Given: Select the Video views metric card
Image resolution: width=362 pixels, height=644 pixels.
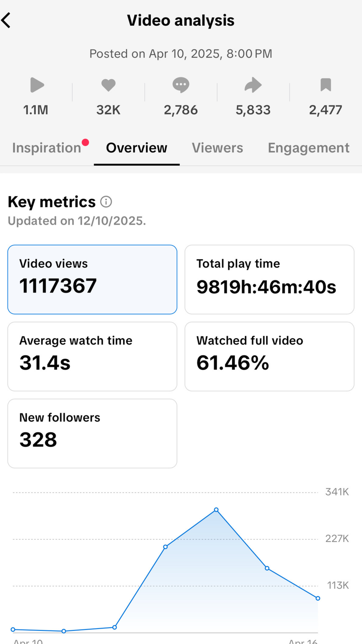Looking at the screenshot, I should click(x=92, y=279).
